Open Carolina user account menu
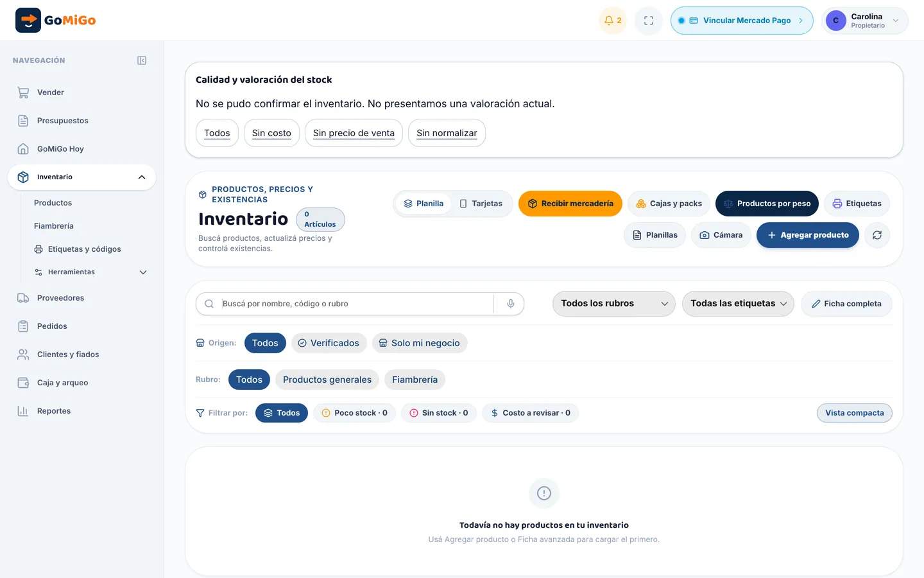Screen dimensions: 924x578 click(x=864, y=21)
